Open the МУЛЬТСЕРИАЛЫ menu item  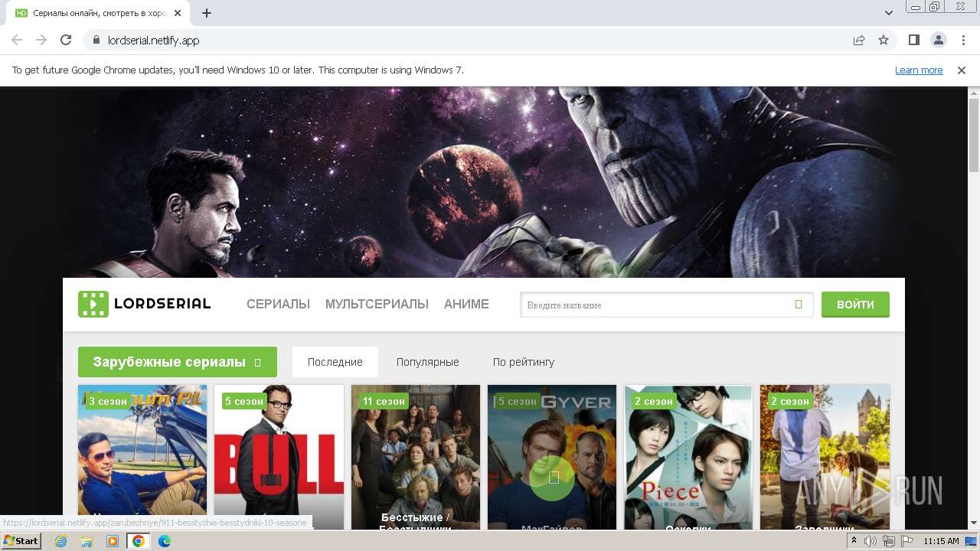377,304
